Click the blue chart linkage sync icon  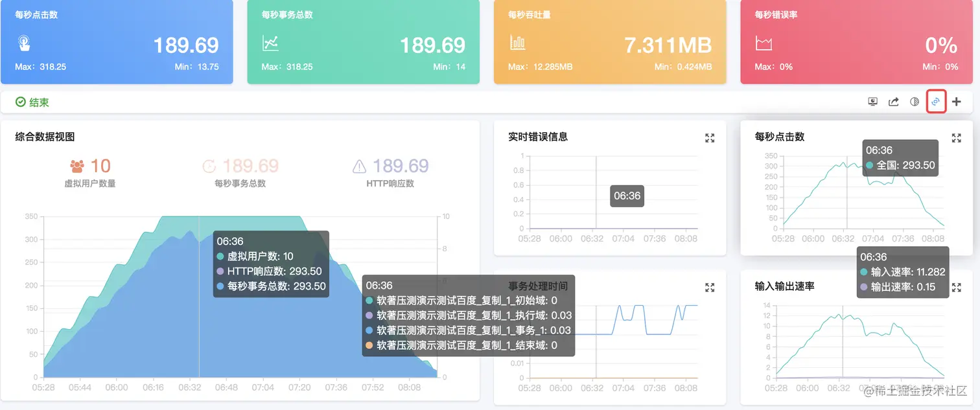click(936, 102)
